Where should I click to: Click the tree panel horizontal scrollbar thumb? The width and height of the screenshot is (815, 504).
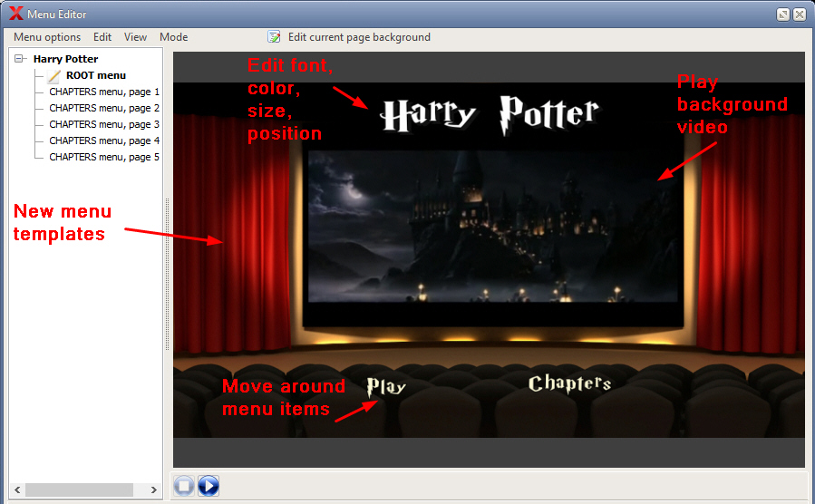(x=79, y=489)
